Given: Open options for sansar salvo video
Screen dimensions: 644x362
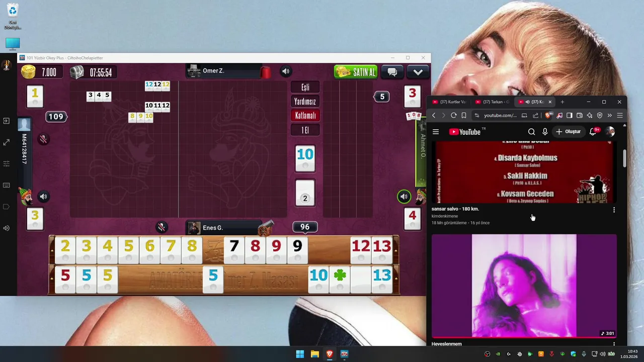Looking at the screenshot, I should pos(614,210).
